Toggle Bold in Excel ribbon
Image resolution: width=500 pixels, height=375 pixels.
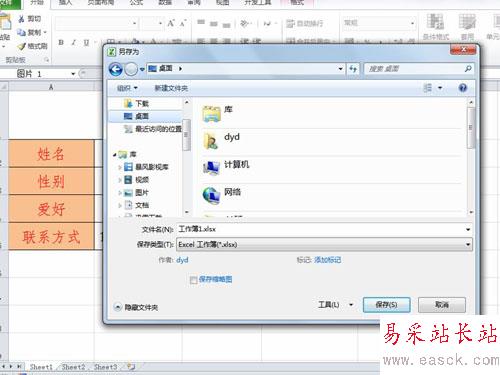coord(61,42)
